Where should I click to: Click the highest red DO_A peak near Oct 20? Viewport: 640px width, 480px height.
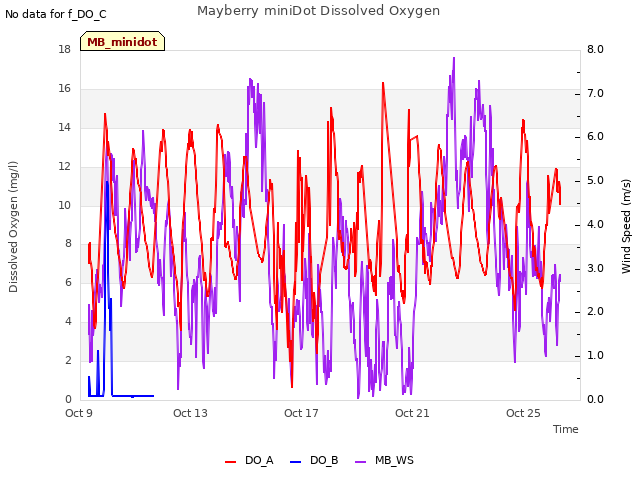[383, 83]
